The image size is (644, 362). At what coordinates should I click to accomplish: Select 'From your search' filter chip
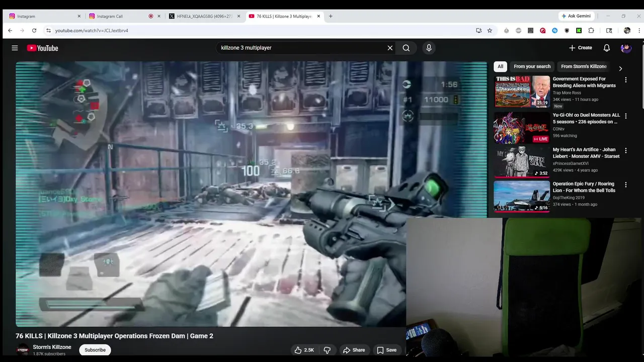532,66
